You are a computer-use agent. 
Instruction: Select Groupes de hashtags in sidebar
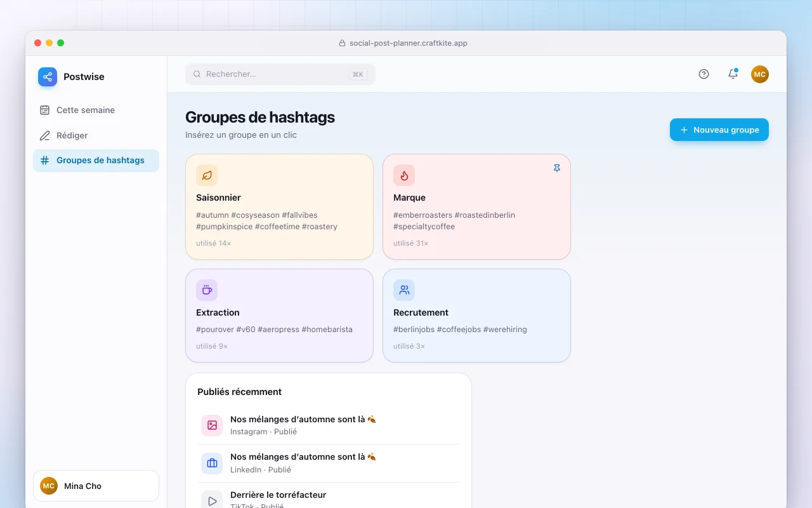tap(96, 161)
